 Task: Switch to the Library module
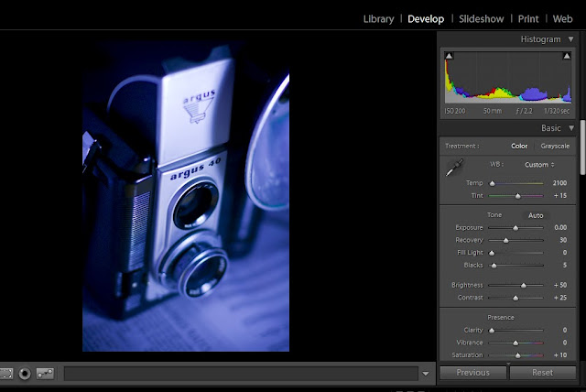tap(378, 19)
